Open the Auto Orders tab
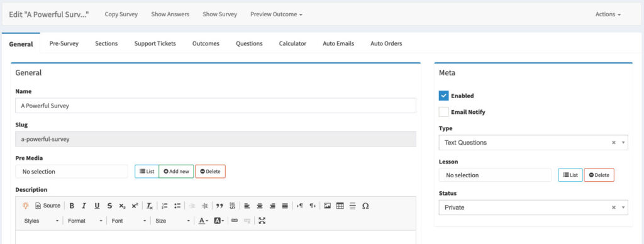The width and height of the screenshot is (644, 244). [386, 43]
